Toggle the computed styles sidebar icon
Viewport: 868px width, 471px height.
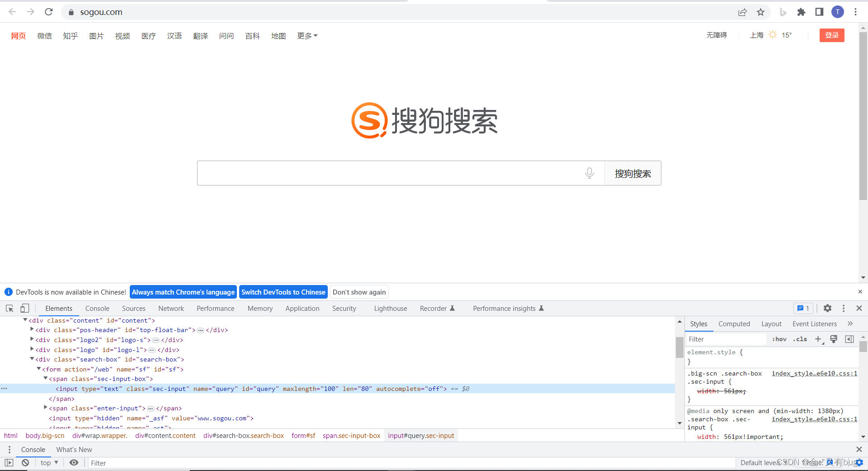(x=849, y=339)
